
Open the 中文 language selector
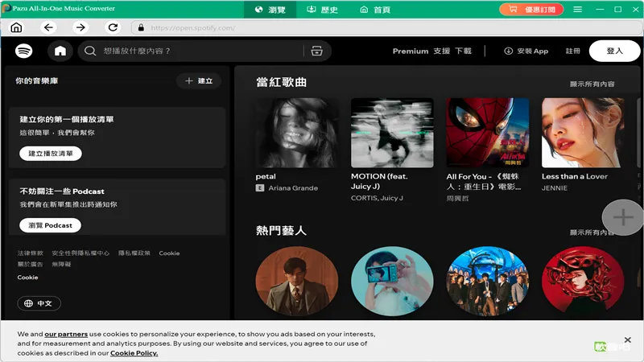[39, 303]
